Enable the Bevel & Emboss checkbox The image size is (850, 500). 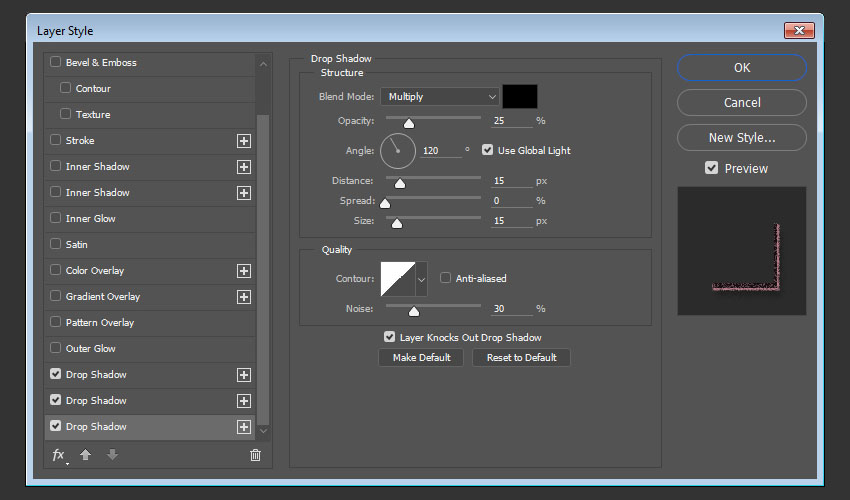coord(56,62)
